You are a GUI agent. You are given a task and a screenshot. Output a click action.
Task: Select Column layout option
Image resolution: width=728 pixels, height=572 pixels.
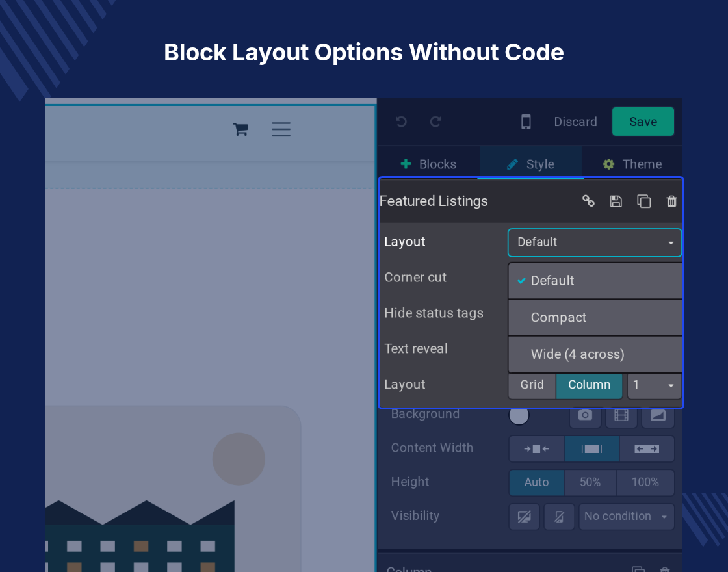pos(589,385)
